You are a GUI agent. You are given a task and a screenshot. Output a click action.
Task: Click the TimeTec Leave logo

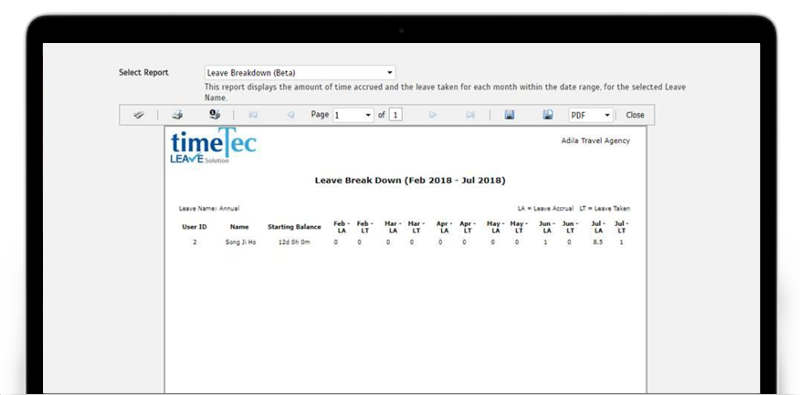coord(213,146)
